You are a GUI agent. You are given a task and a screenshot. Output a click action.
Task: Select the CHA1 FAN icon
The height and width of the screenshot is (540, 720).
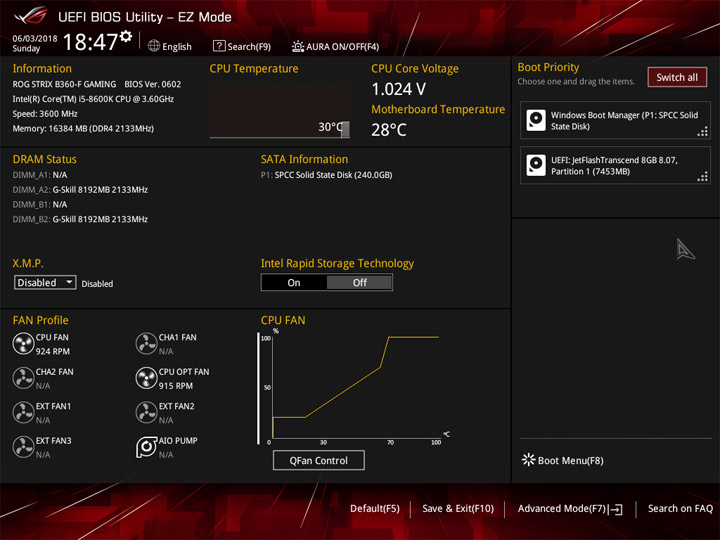tap(146, 344)
